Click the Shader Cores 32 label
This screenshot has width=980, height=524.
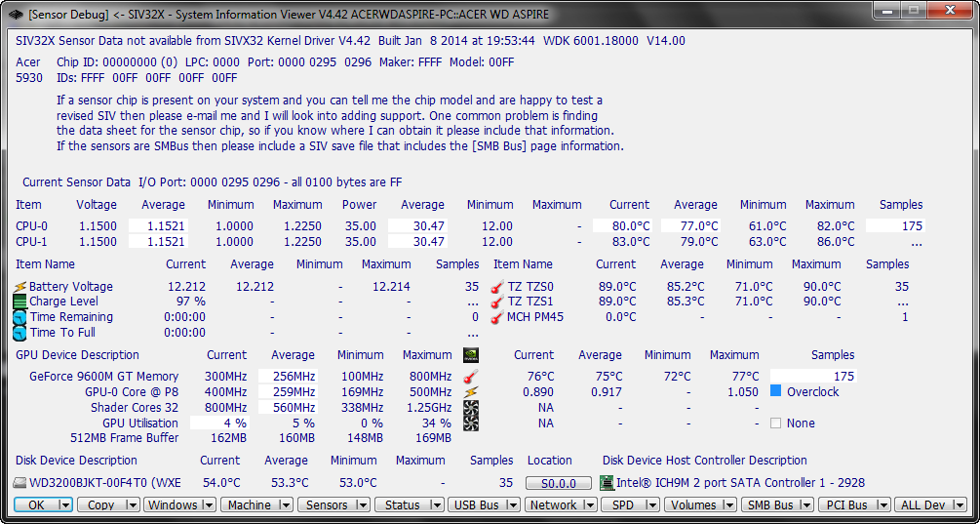pos(135,408)
